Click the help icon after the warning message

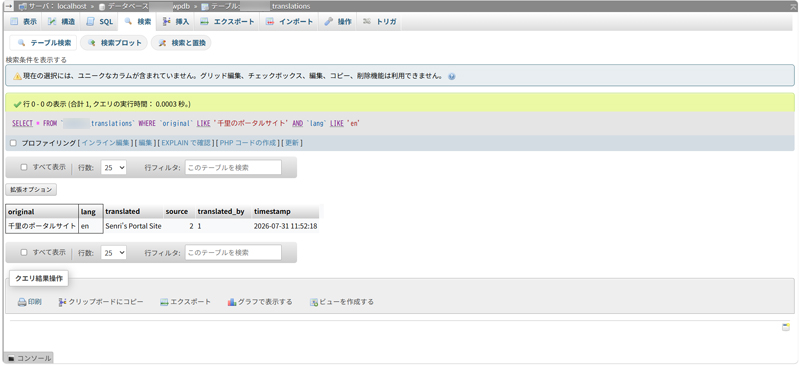pos(452,76)
